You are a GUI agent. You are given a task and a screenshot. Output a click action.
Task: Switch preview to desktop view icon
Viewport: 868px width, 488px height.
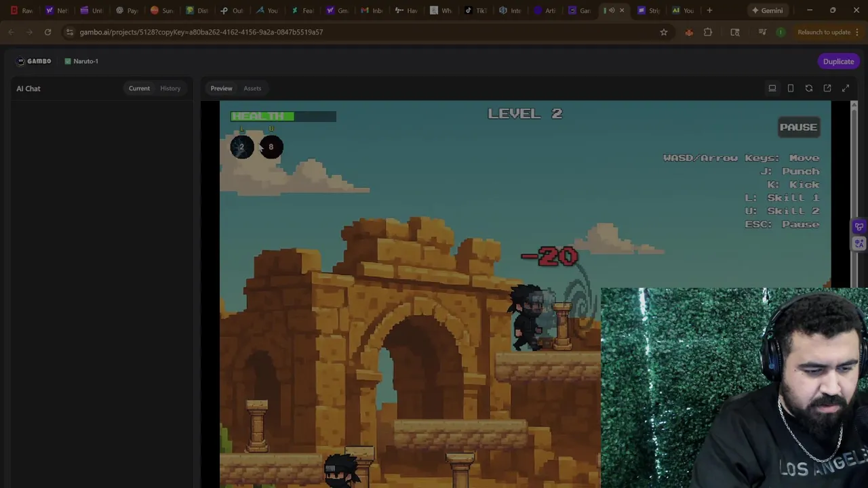point(772,88)
